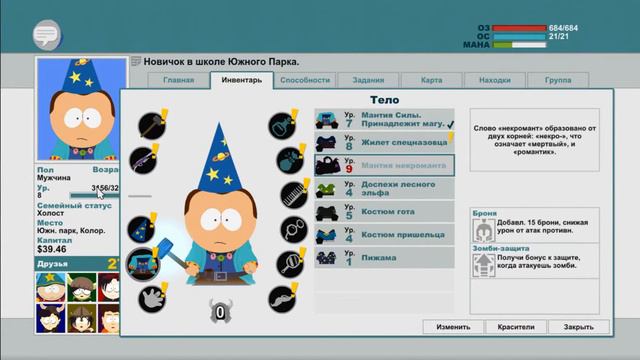Open the Друзья friends header
Image resolution: width=640 pixels, height=360 pixels.
[78, 264]
